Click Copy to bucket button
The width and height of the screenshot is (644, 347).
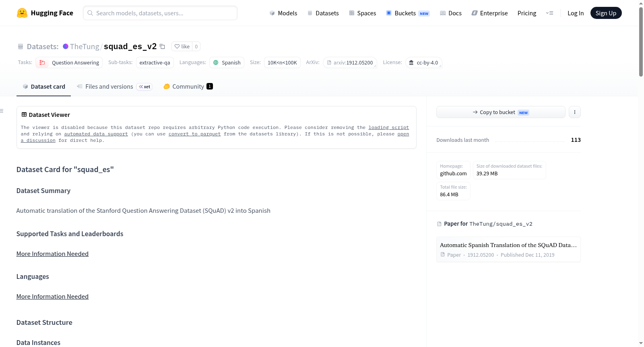coord(501,112)
